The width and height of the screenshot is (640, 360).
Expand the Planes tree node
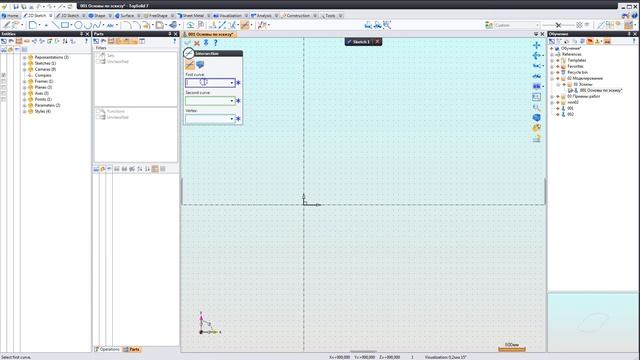(x=24, y=87)
